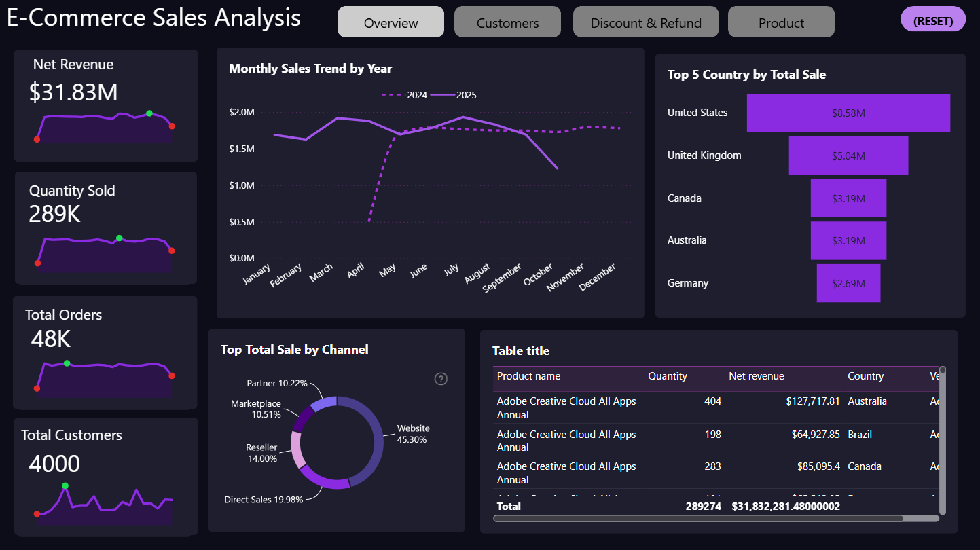The image size is (980, 550).
Task: Select the United Kingdom $5.04M funnel bar
Action: point(848,155)
